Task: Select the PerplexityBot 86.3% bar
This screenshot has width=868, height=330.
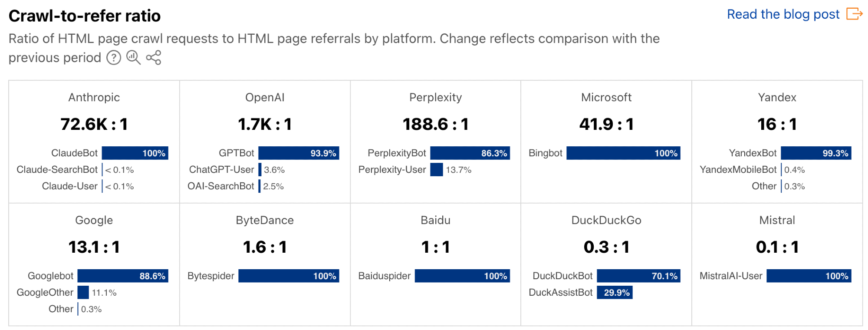Action: tap(470, 153)
